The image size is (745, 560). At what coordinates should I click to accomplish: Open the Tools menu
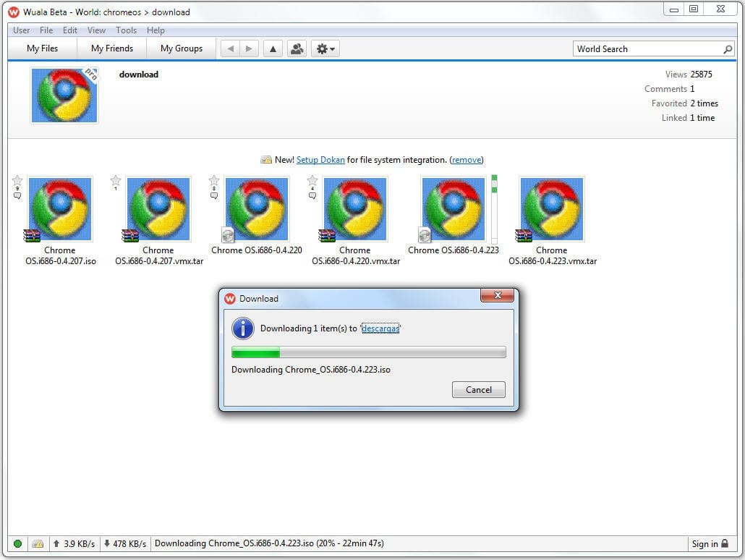point(127,30)
